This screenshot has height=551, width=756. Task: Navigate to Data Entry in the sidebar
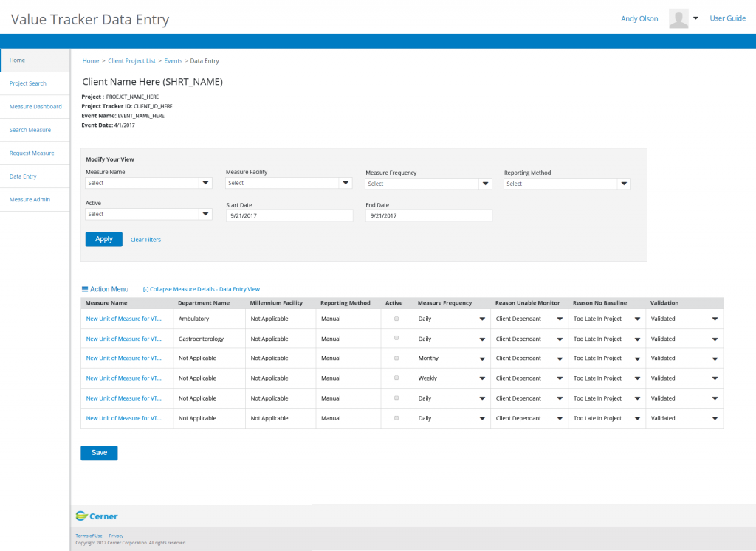pyautogui.click(x=24, y=176)
